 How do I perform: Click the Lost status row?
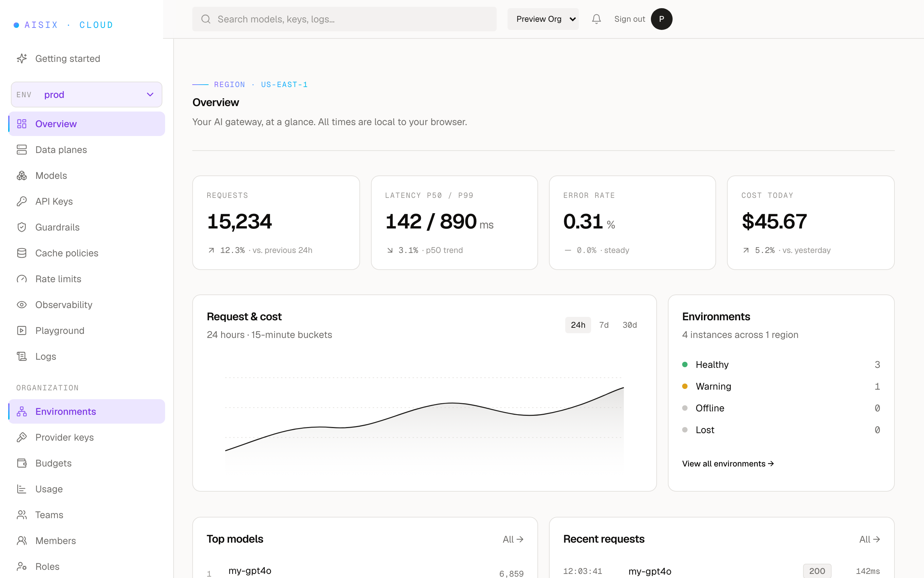point(781,430)
